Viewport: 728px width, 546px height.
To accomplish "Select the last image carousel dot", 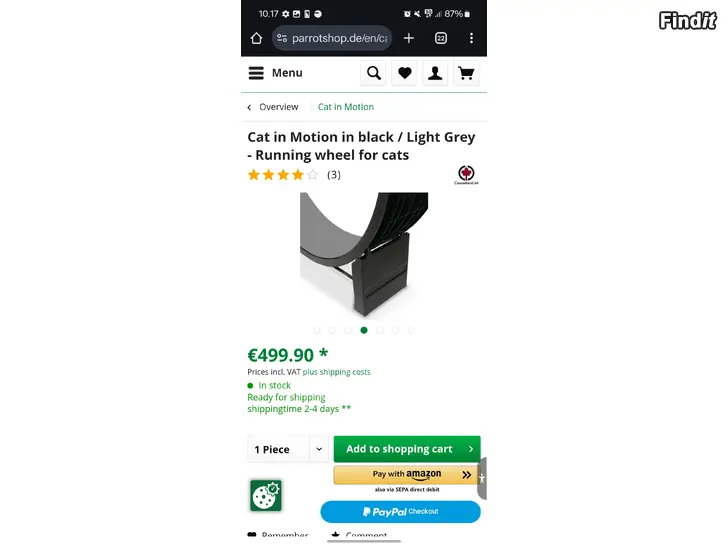I will [x=411, y=330].
